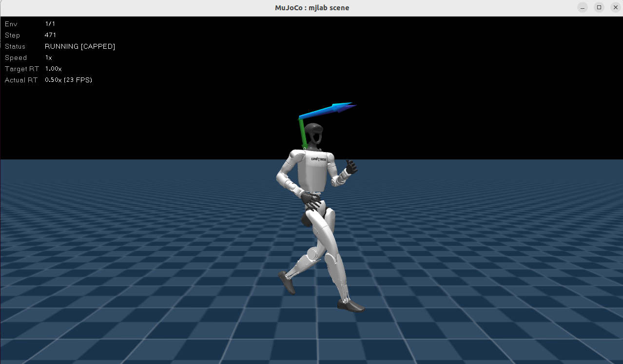The height and width of the screenshot is (364, 623).
Task: Close the MuJoCo mjlab scene window
Action: click(x=615, y=7)
